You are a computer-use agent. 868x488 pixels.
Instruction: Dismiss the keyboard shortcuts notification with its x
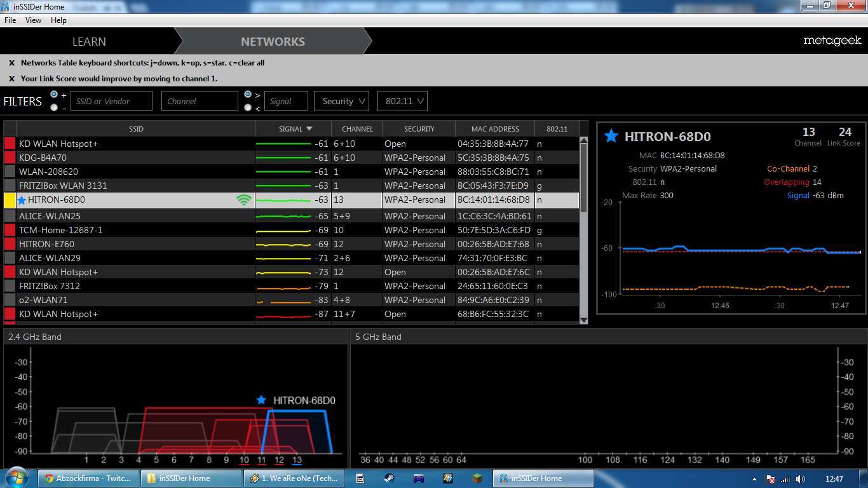(x=11, y=63)
